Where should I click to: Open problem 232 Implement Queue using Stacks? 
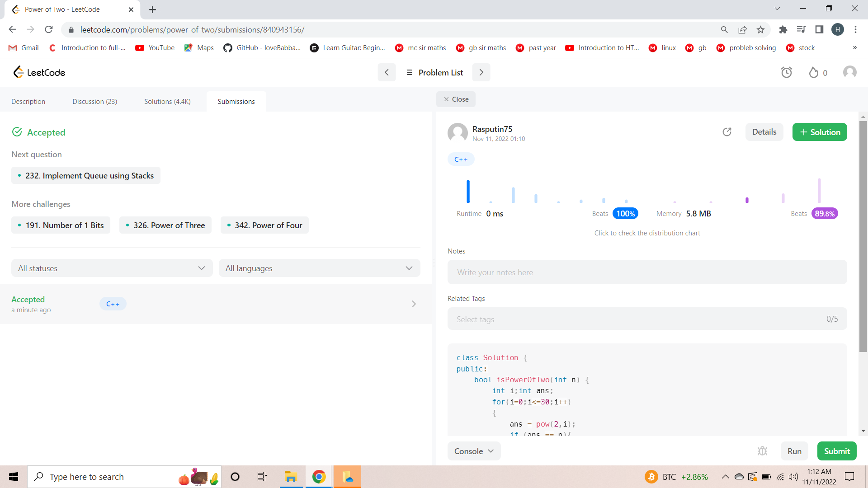(85, 175)
